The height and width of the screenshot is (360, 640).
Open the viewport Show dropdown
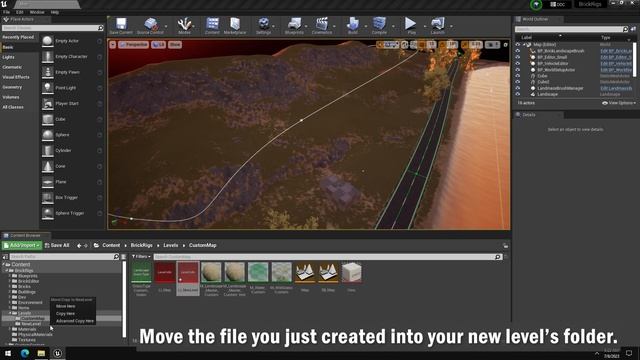pyautogui.click(x=175, y=44)
